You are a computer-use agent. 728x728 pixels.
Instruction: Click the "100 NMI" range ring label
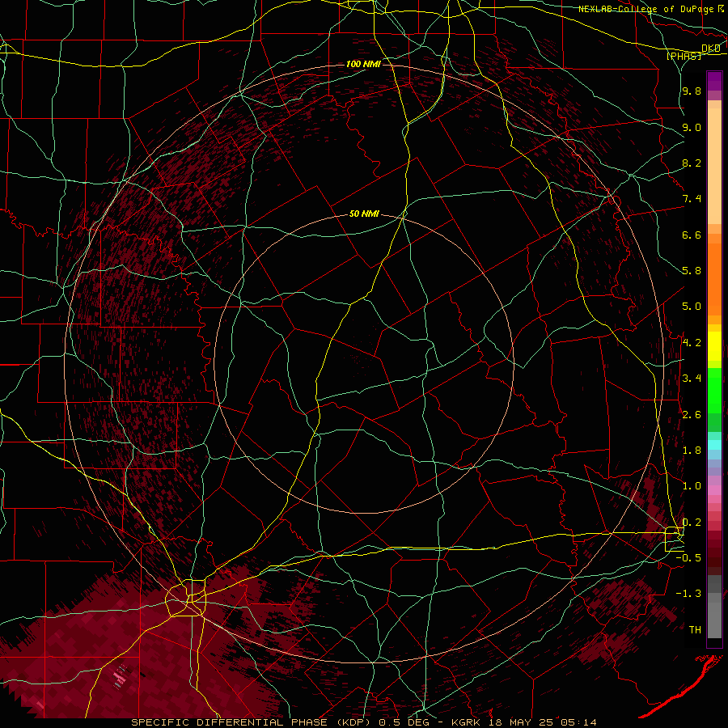coord(363,64)
